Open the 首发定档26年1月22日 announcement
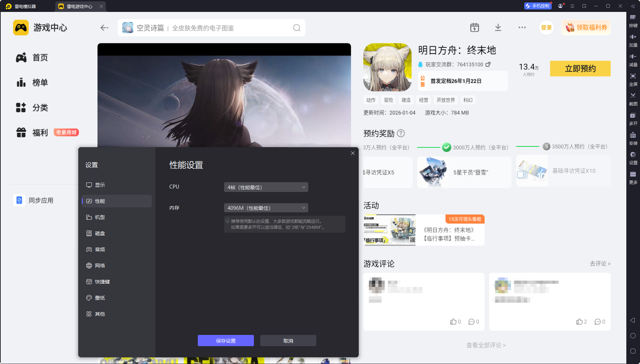The width and height of the screenshot is (640, 364). 463,81
